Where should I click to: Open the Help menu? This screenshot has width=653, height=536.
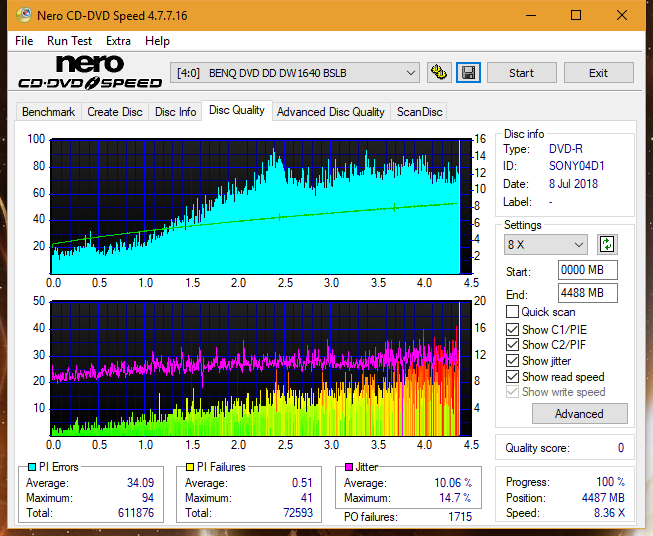pyautogui.click(x=157, y=41)
